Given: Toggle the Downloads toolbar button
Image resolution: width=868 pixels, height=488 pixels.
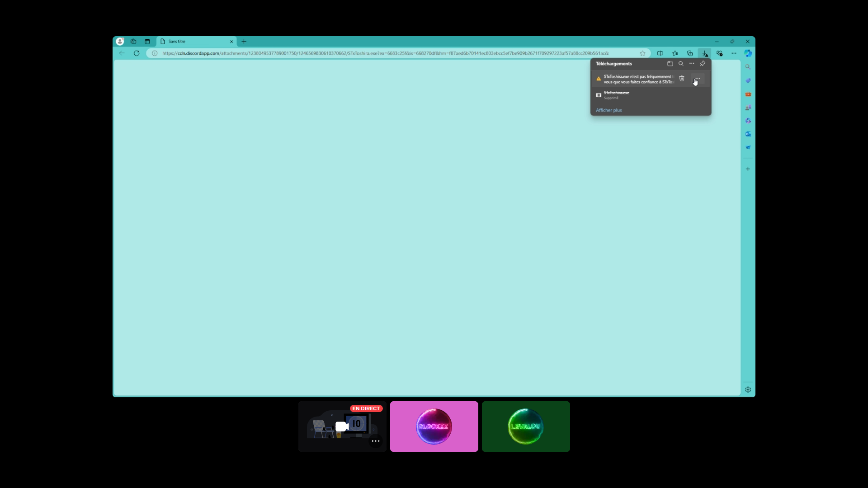Looking at the screenshot, I should (704, 53).
